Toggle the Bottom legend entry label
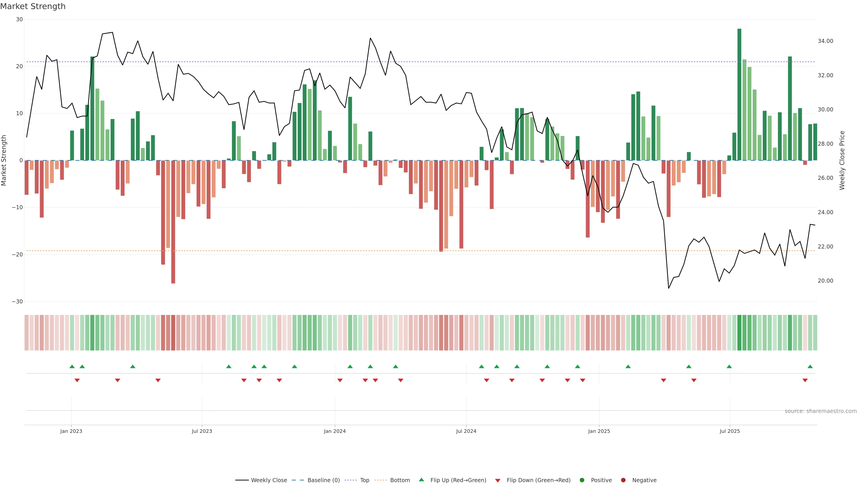The width and height of the screenshot is (868, 488). tap(400, 480)
